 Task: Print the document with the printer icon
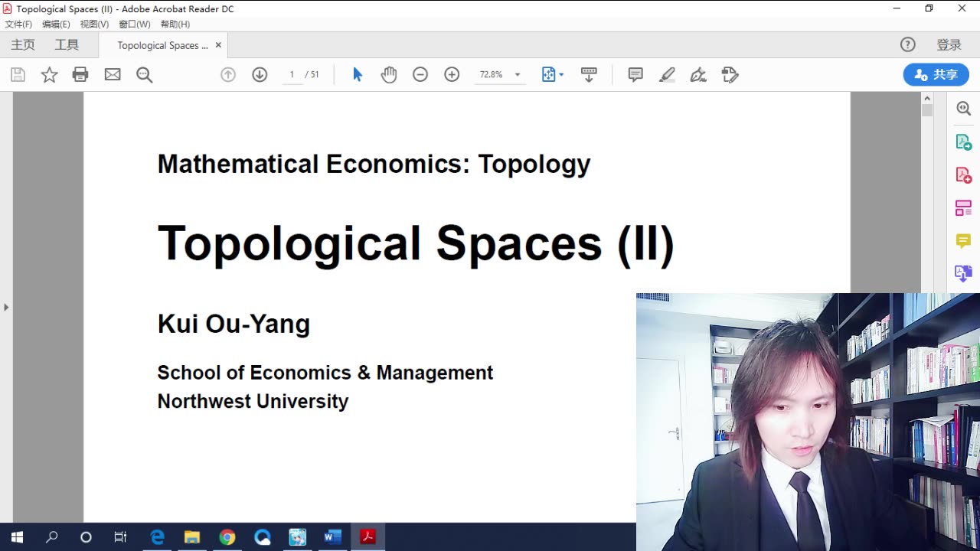(80, 74)
